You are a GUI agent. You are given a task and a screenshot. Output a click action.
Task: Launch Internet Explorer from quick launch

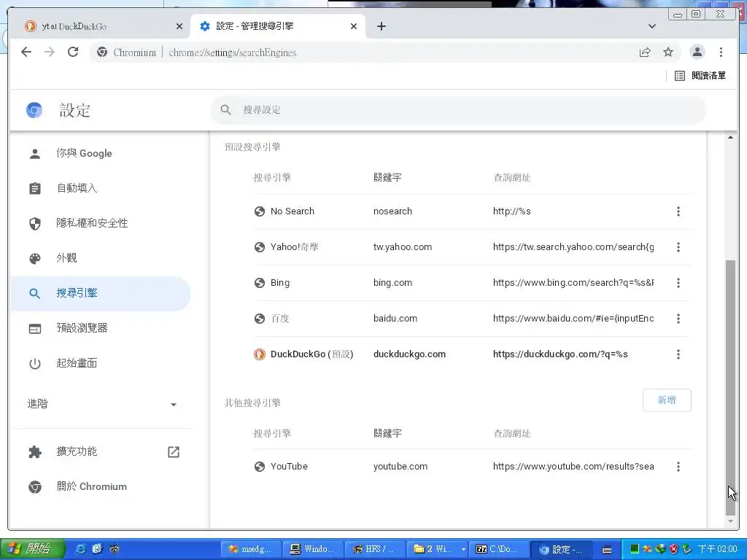pyautogui.click(x=81, y=549)
